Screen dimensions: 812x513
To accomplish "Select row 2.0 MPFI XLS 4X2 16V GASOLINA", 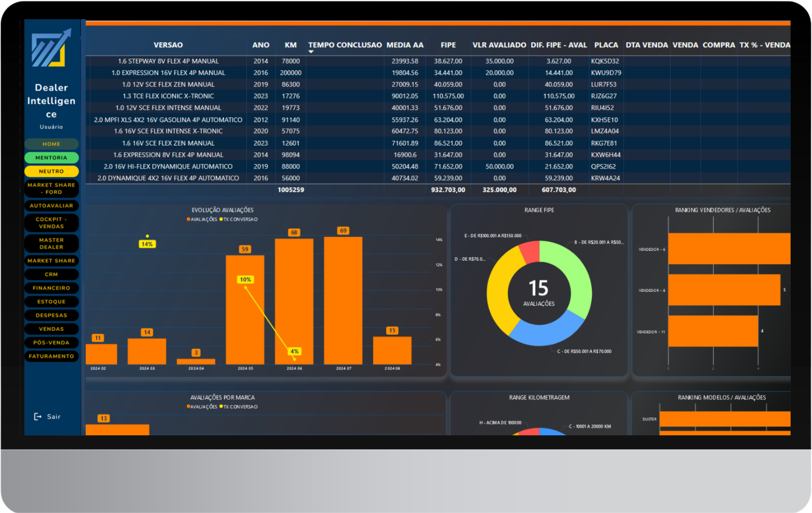I will click(438, 120).
